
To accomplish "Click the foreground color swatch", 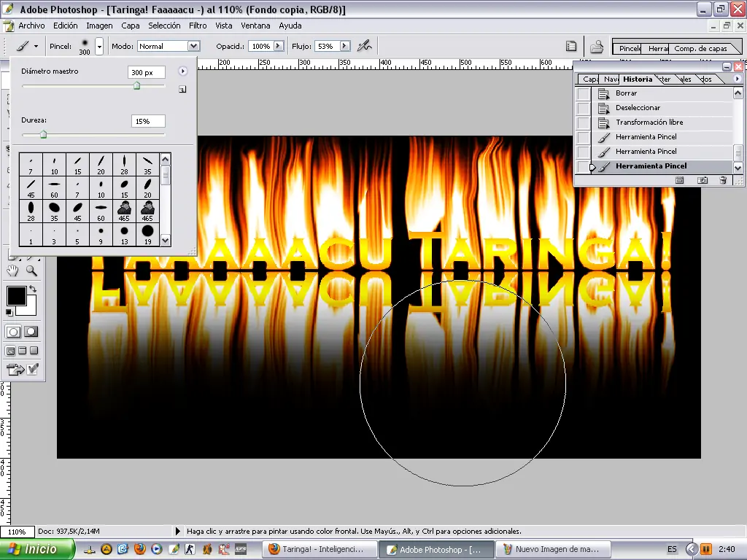I will coord(16,296).
